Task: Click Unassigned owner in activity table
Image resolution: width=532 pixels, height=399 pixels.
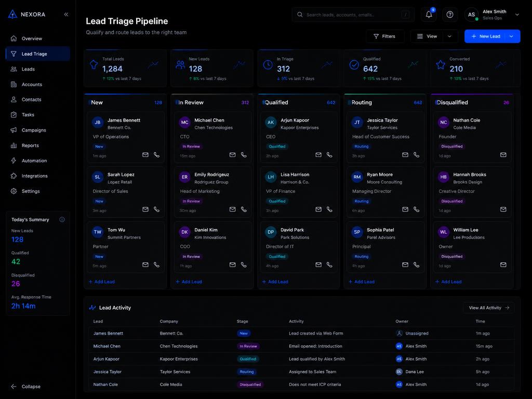Action: click(412, 333)
